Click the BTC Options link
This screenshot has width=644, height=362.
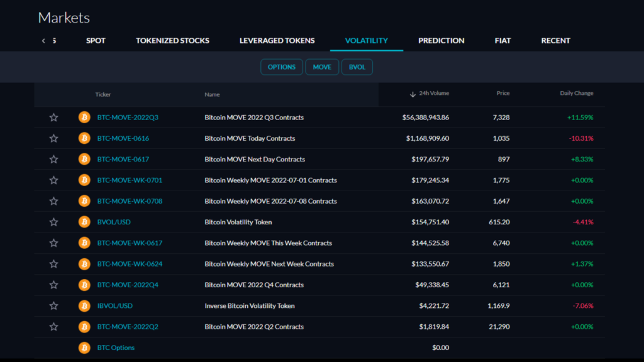tap(116, 348)
